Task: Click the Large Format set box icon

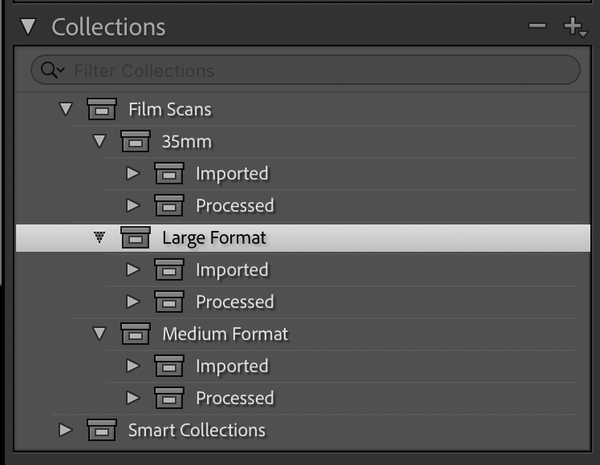Action: 135,237
